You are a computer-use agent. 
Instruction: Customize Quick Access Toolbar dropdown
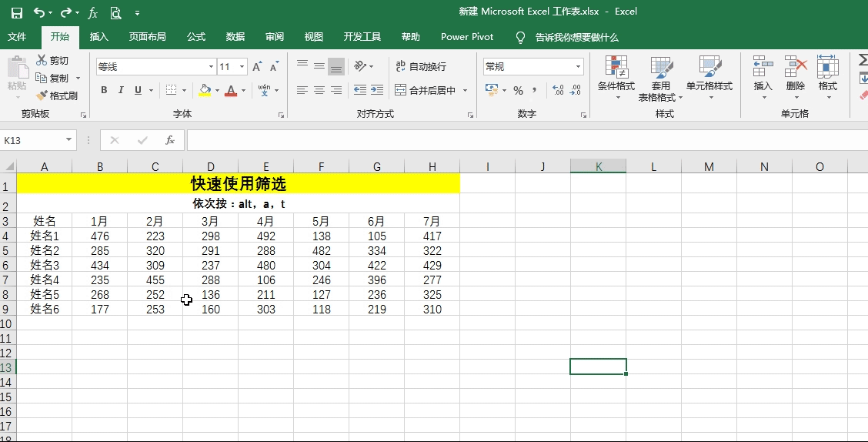click(x=137, y=13)
